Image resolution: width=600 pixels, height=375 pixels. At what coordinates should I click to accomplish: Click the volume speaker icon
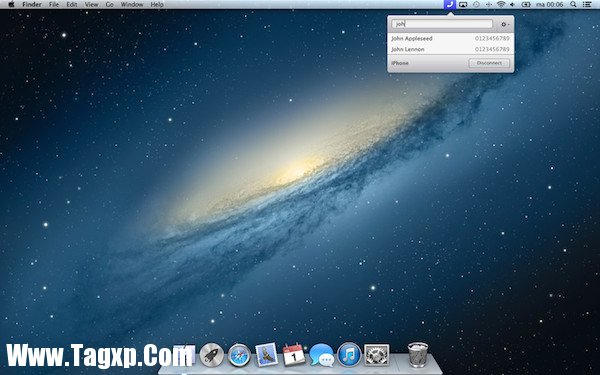(x=512, y=5)
